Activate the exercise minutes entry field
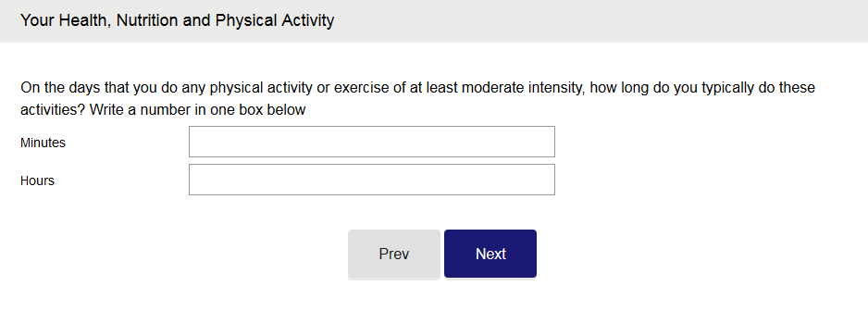 [371, 142]
